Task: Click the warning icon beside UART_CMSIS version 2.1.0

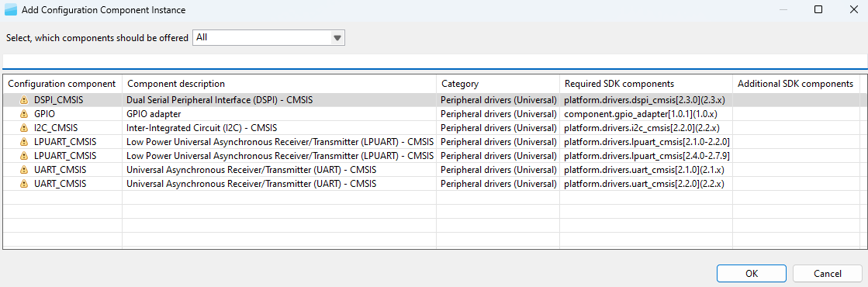Action: pyautogui.click(x=23, y=170)
